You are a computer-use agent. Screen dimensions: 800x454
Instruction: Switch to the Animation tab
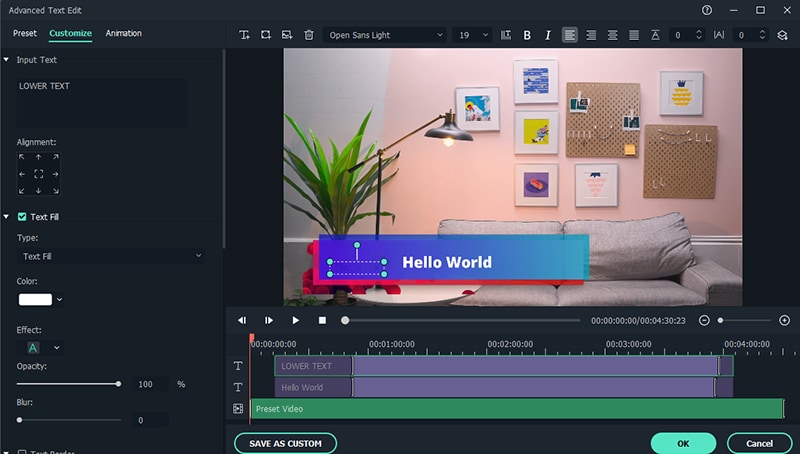[x=123, y=33]
